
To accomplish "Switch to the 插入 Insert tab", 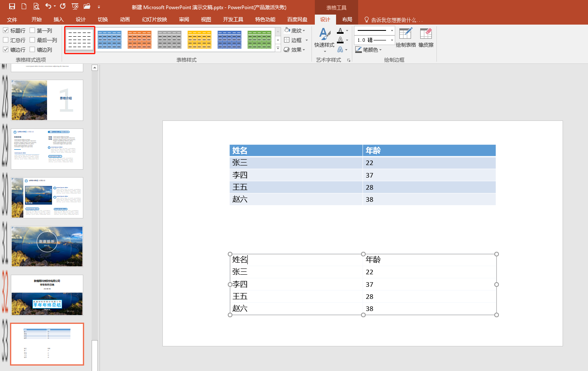I will (x=59, y=20).
